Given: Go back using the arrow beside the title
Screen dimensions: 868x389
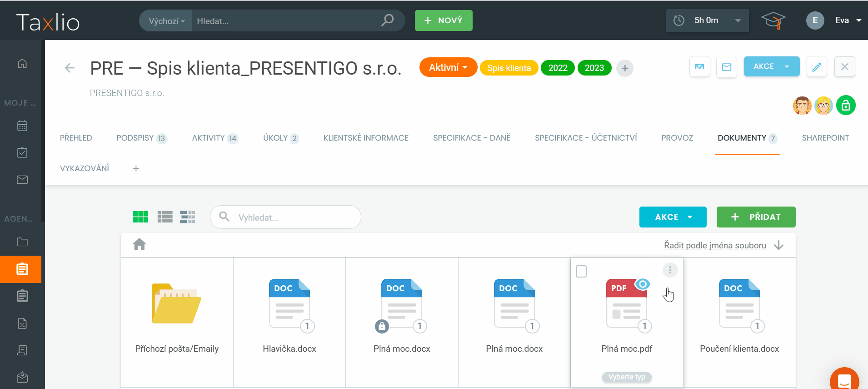Looking at the screenshot, I should tap(70, 68).
